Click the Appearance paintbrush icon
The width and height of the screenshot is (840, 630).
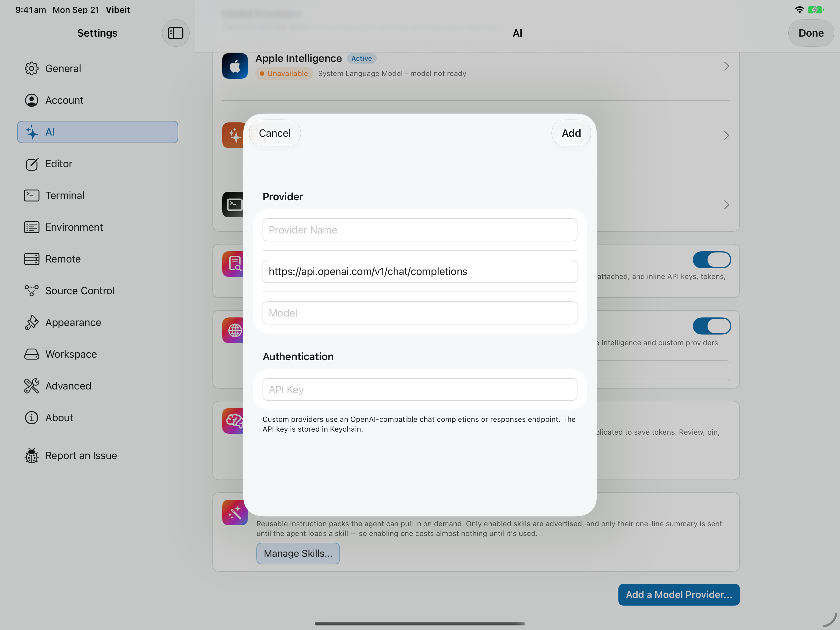tap(31, 322)
